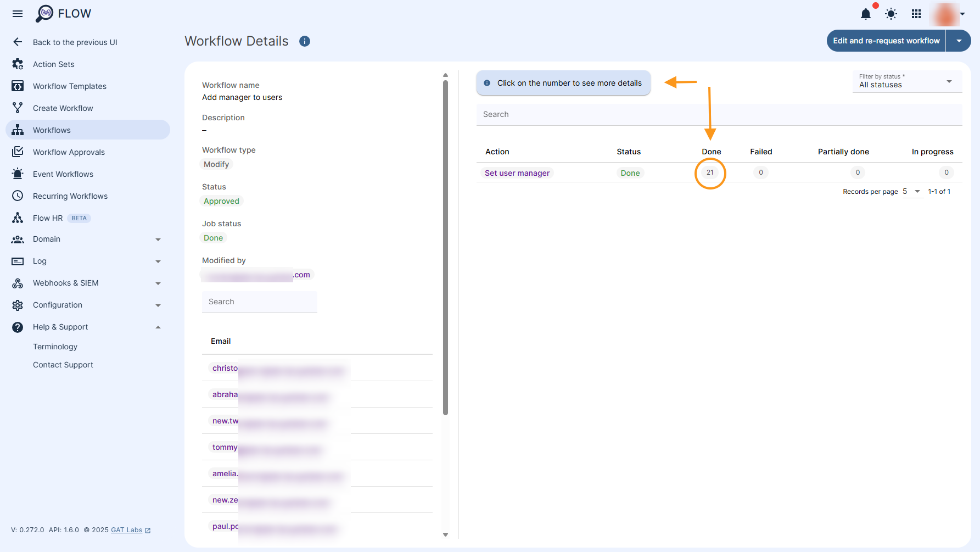Toggle the theme with the sun icon
The width and height of the screenshot is (980, 552).
pos(891,14)
